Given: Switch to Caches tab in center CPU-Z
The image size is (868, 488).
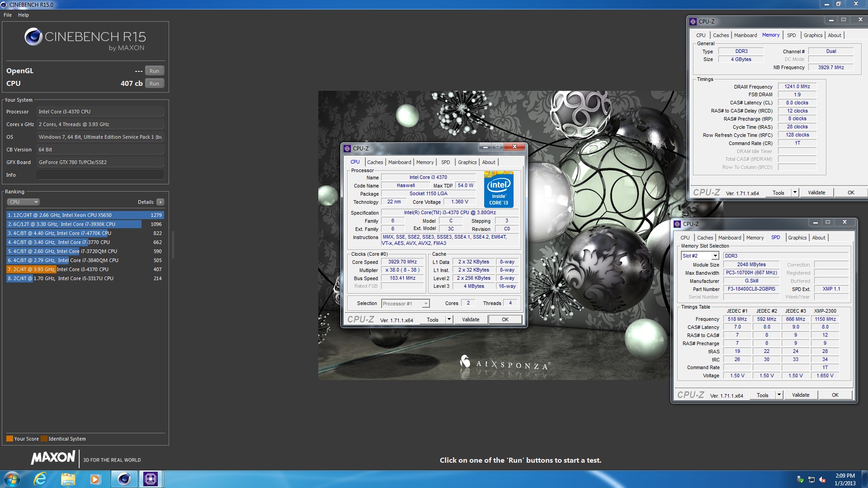Looking at the screenshot, I should click(x=375, y=162).
